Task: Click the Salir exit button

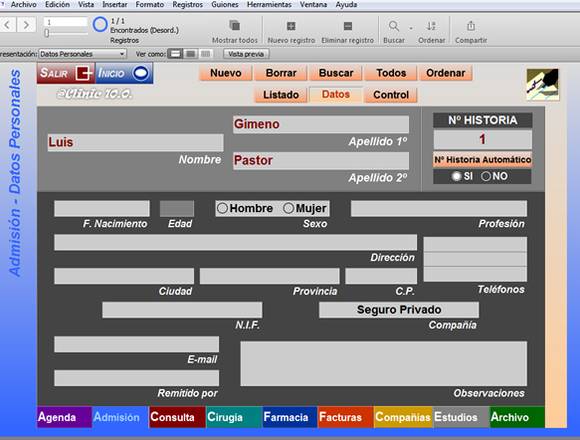Action: pyautogui.click(x=66, y=73)
